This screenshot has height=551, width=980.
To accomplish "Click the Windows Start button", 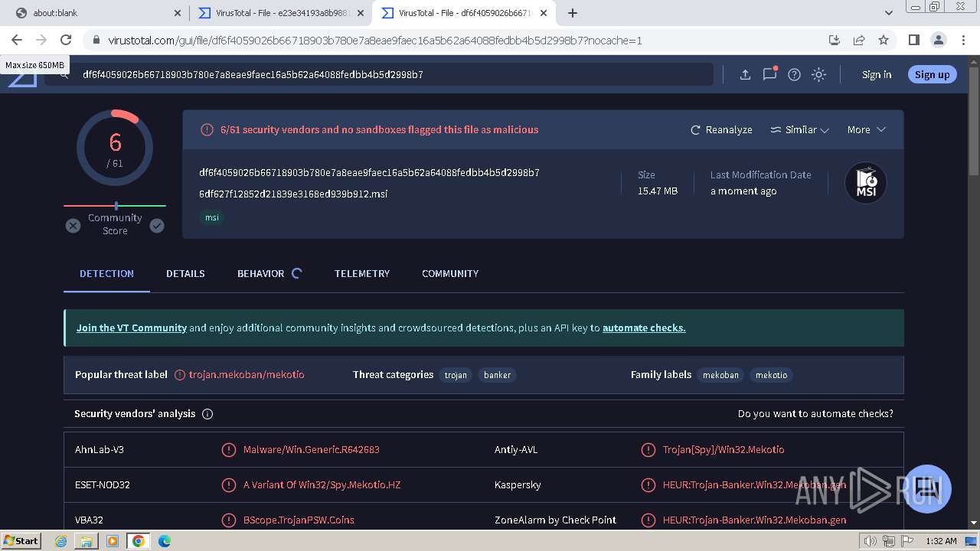I will 21,541.
